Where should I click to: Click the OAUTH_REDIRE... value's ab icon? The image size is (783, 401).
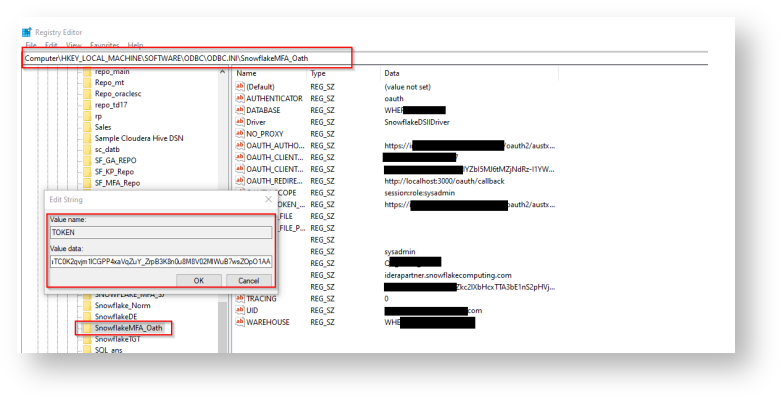point(240,181)
